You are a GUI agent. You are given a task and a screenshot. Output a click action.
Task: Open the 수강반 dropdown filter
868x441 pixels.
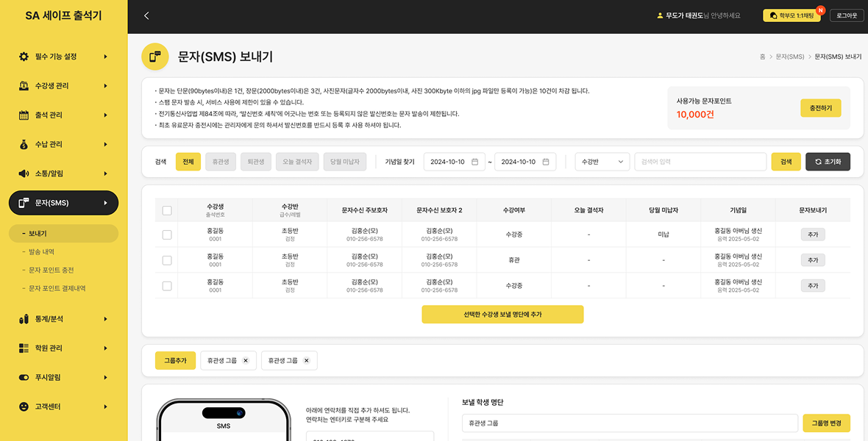click(602, 162)
